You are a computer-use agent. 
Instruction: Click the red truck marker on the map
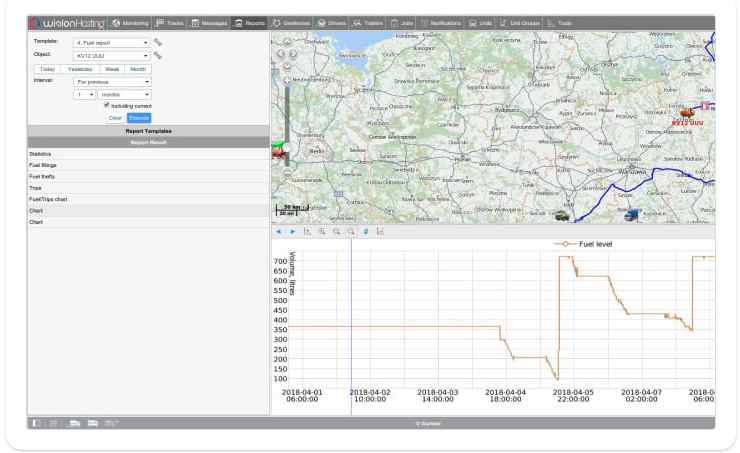687,114
